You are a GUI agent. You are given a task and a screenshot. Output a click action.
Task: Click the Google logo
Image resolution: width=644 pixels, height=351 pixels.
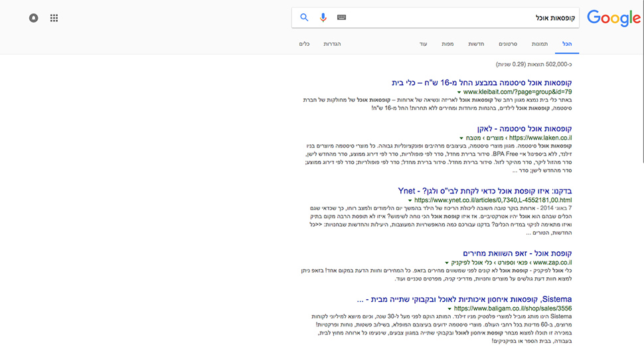point(613,18)
